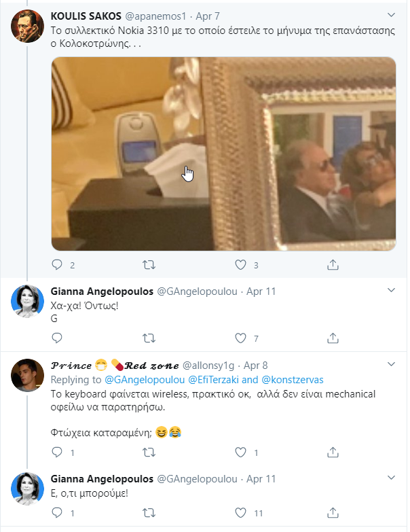Like Gianna's "Ε, ο,τι μπορούμε!" tweet
410x532 pixels.
coord(240,513)
